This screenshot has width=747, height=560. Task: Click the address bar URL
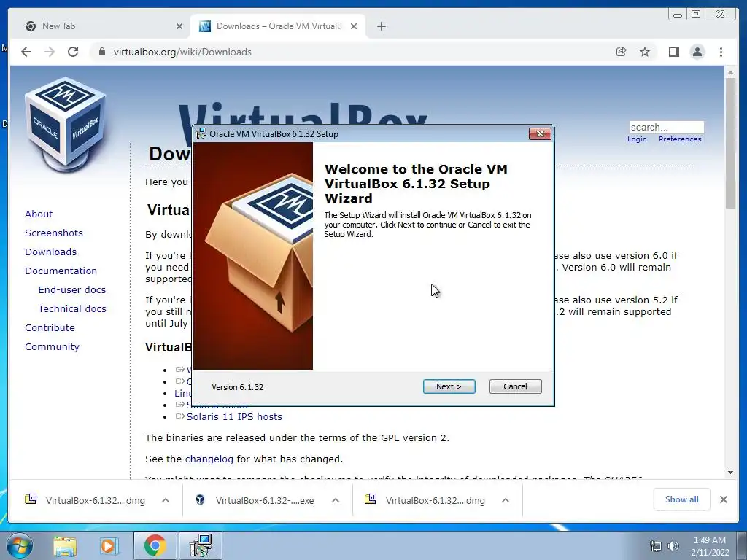[x=182, y=52]
